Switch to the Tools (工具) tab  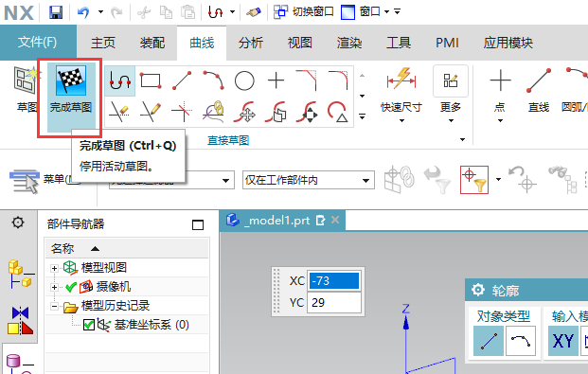point(399,43)
